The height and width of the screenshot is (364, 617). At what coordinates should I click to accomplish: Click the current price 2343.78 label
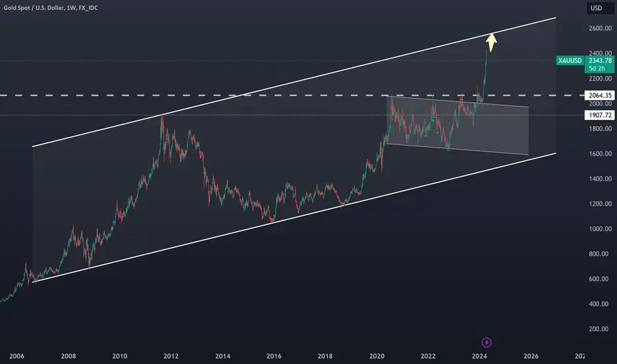pyautogui.click(x=600, y=61)
